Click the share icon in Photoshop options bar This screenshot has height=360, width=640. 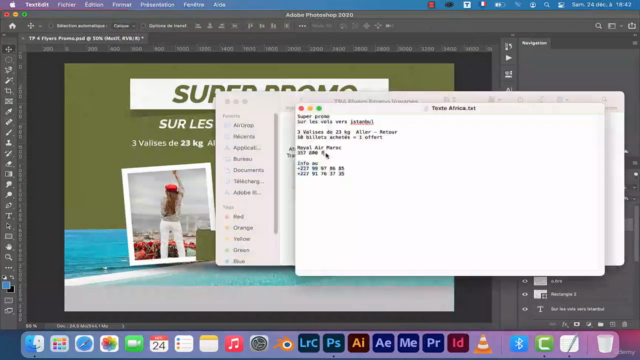632,26
